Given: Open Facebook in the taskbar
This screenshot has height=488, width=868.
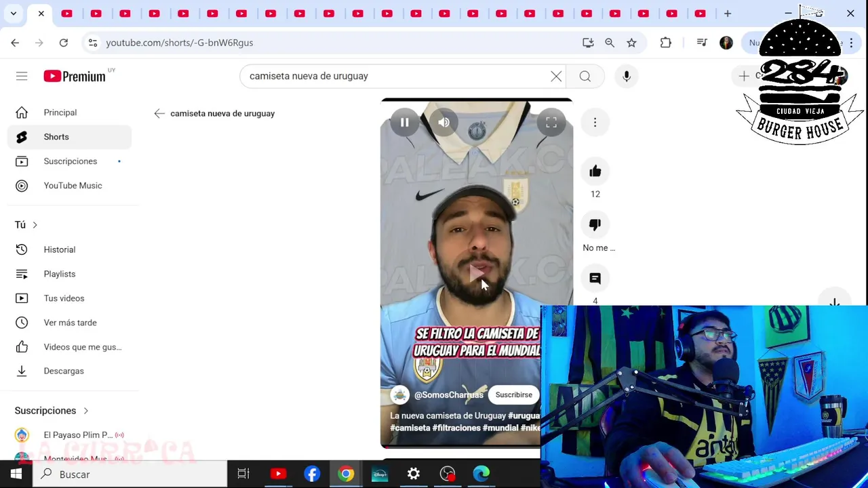Looking at the screenshot, I should [x=312, y=474].
